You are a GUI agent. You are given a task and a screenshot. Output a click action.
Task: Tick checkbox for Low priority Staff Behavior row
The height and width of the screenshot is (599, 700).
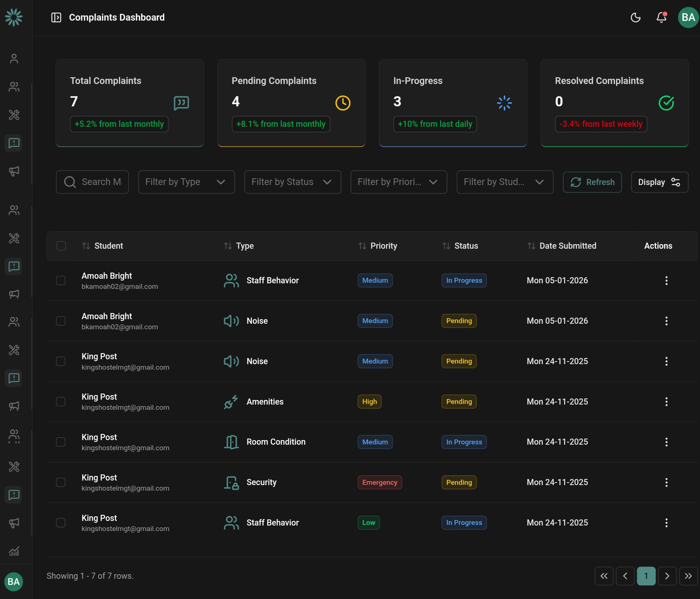61,523
